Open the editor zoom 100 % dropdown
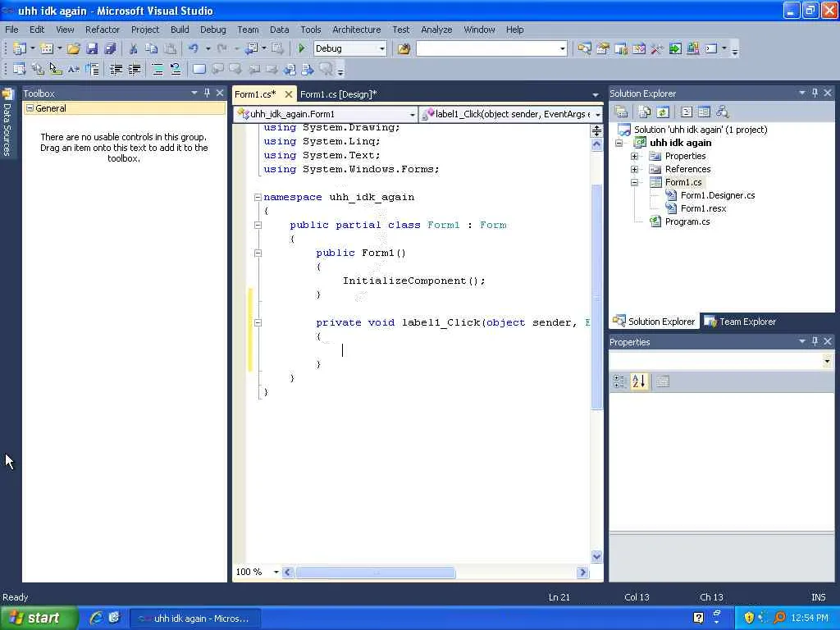The height and width of the screenshot is (630, 840). [276, 572]
